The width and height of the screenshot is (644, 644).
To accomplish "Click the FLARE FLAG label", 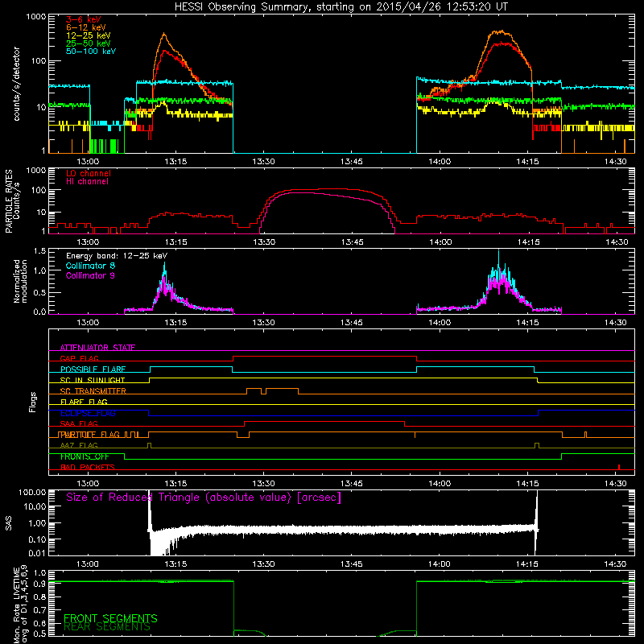I will pos(84,402).
